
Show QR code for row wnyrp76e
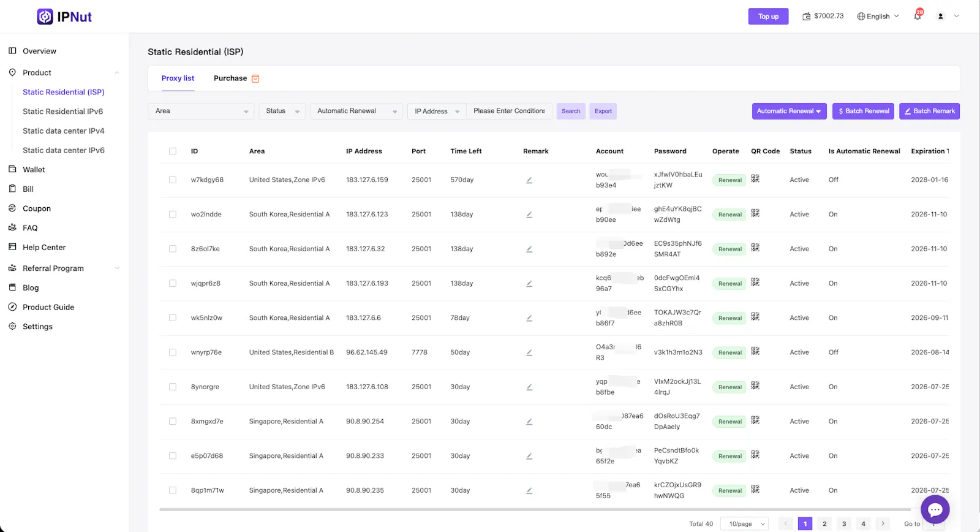point(755,351)
